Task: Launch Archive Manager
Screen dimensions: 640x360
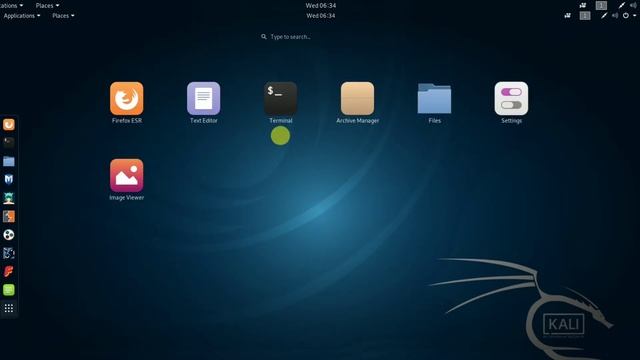Action: [x=357, y=98]
